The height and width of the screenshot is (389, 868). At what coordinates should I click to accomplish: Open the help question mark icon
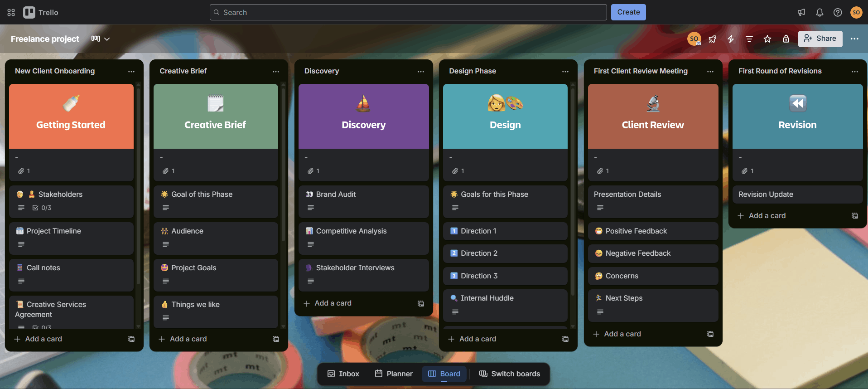tap(838, 12)
